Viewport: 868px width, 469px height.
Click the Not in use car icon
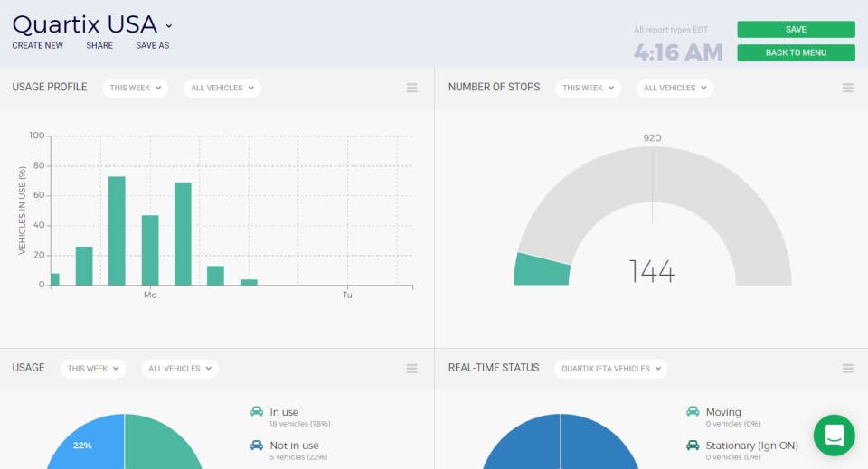[256, 445]
